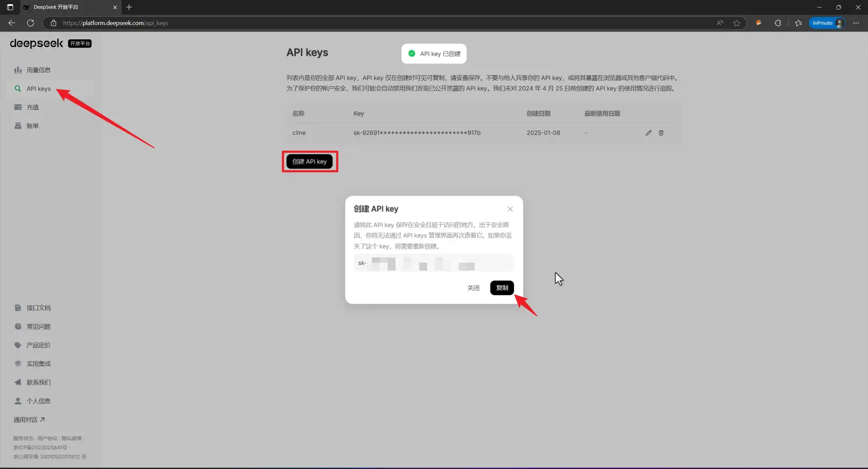Screen dimensions: 868x469
Task: Open browser settings and more menu
Action: click(x=856, y=23)
